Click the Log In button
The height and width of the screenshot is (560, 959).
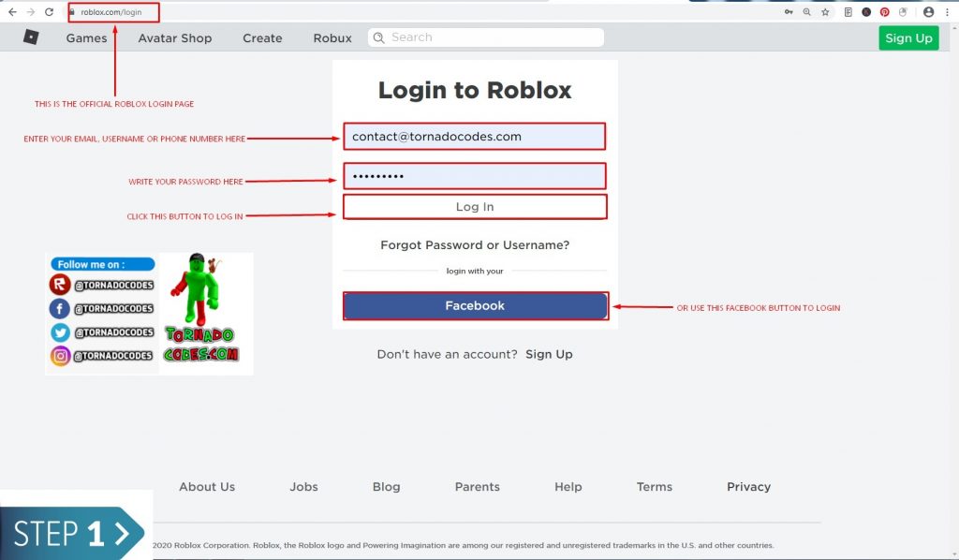coord(475,207)
